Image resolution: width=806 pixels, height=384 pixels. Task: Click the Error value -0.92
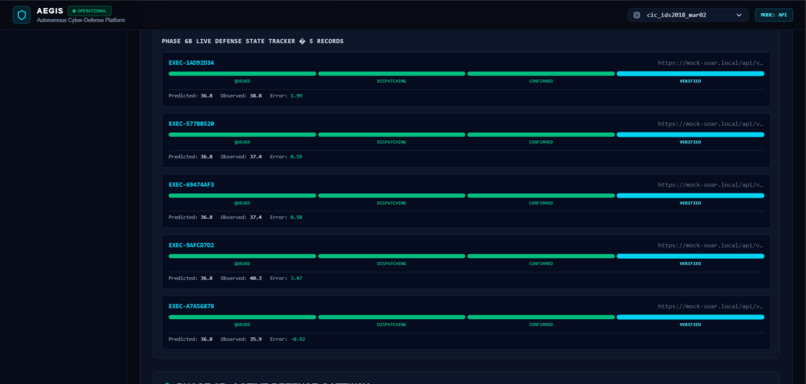[x=298, y=339]
